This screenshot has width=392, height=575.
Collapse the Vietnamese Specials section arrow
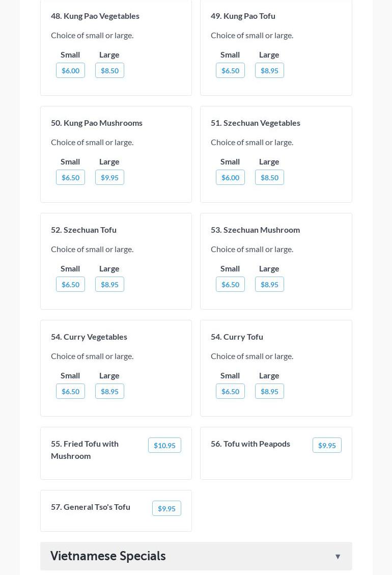pos(338,556)
